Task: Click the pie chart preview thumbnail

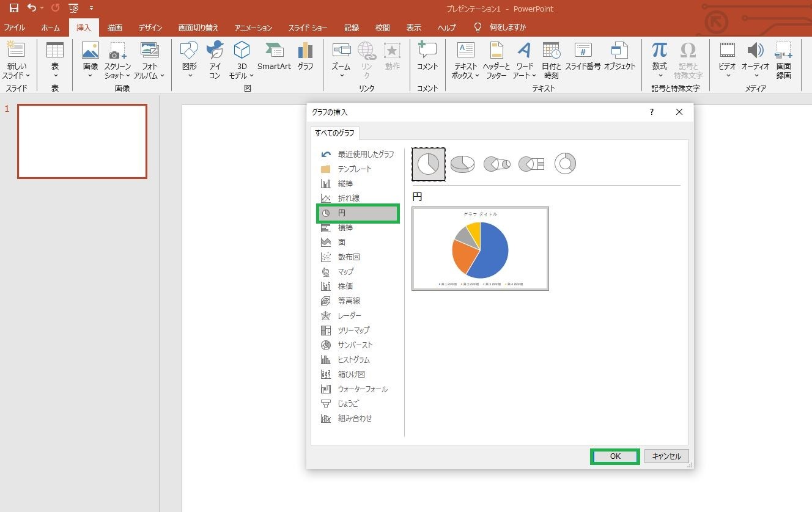Action: click(480, 249)
